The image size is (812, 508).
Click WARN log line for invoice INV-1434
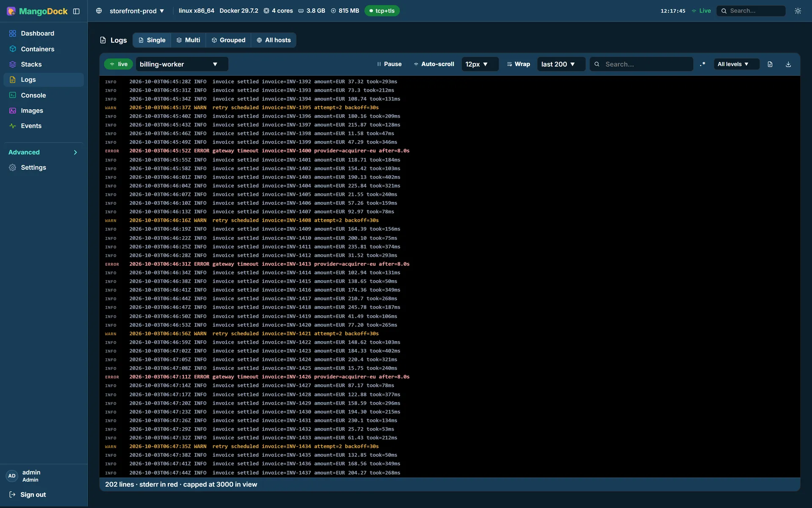[450, 447]
